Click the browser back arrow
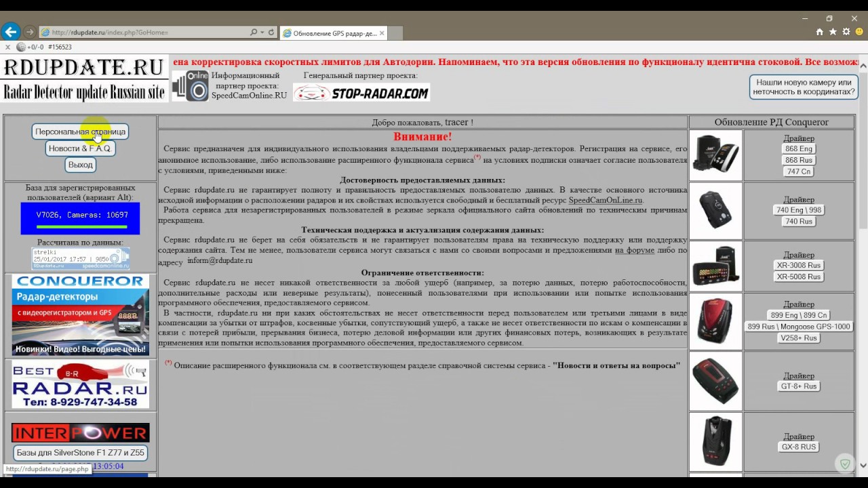Viewport: 868px width, 488px height. pos(10,32)
